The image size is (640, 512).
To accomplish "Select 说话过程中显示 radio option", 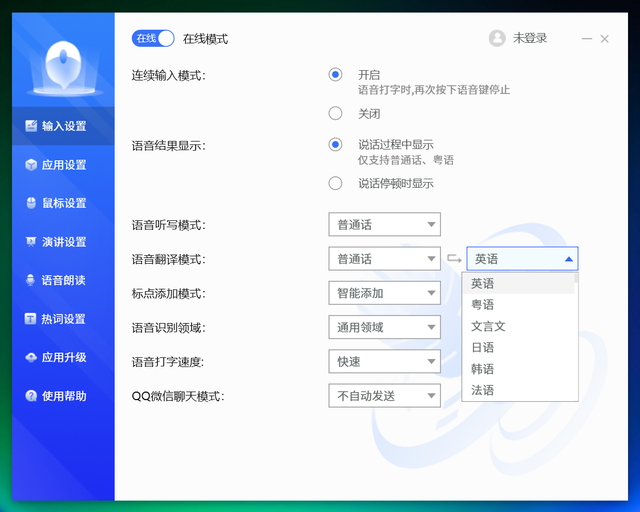I will [x=336, y=145].
